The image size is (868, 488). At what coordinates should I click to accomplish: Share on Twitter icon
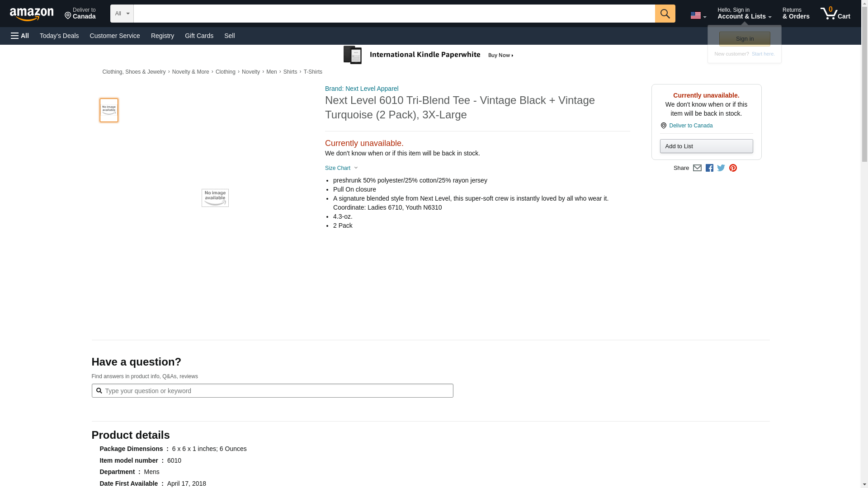(x=721, y=168)
